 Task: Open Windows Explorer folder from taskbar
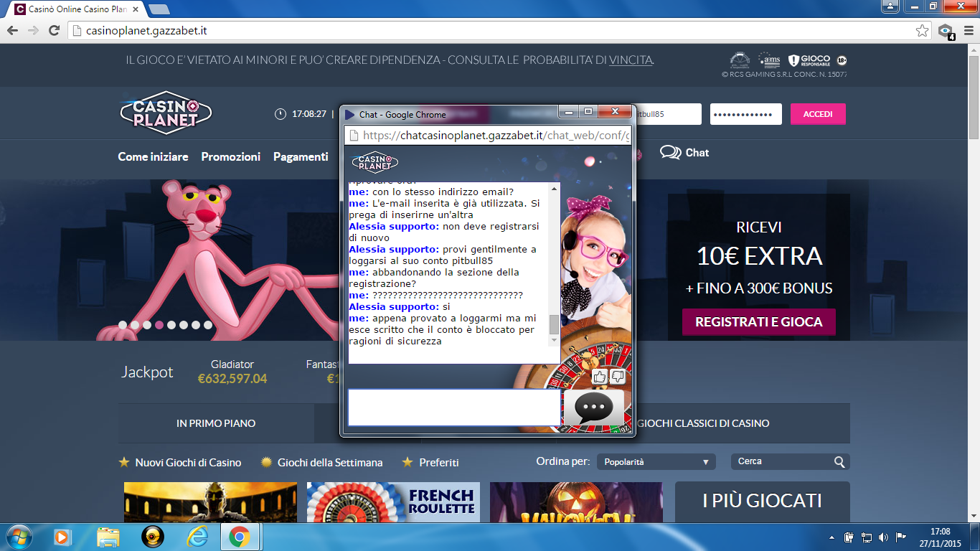[108, 537]
